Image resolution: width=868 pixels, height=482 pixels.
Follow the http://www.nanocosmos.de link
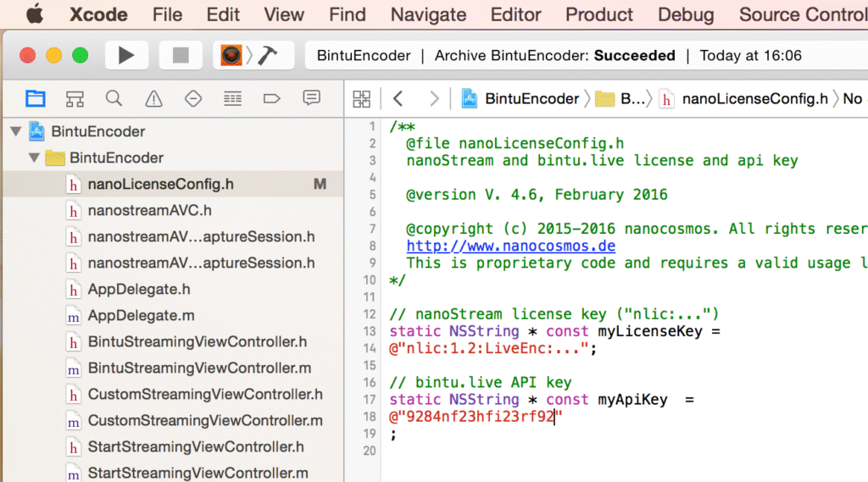pyautogui.click(x=510, y=246)
